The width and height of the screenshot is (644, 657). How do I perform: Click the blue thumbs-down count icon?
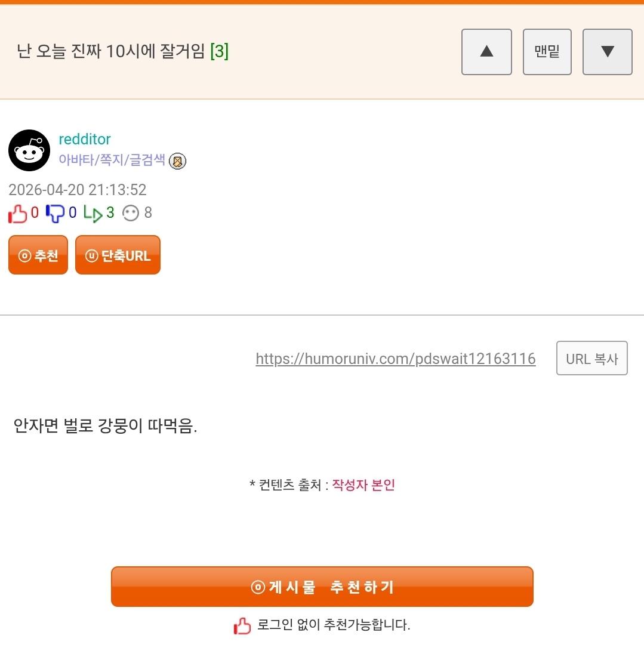[x=55, y=213]
